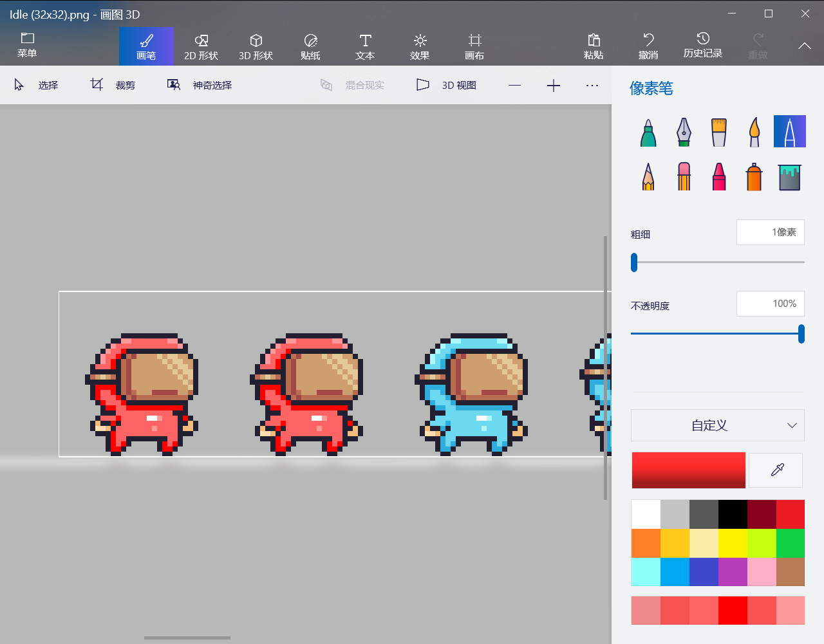
Task: Click the blue character sprite
Action: [x=471, y=394]
